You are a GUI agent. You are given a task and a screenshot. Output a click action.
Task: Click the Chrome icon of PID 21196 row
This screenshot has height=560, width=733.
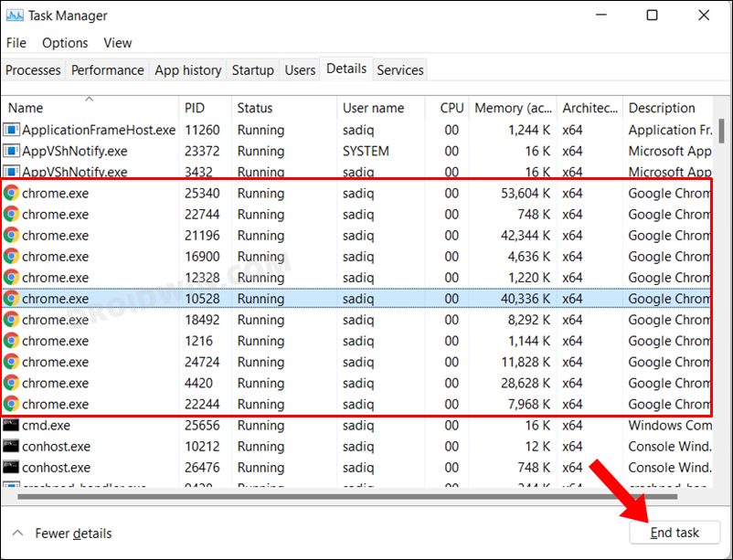[x=11, y=235]
